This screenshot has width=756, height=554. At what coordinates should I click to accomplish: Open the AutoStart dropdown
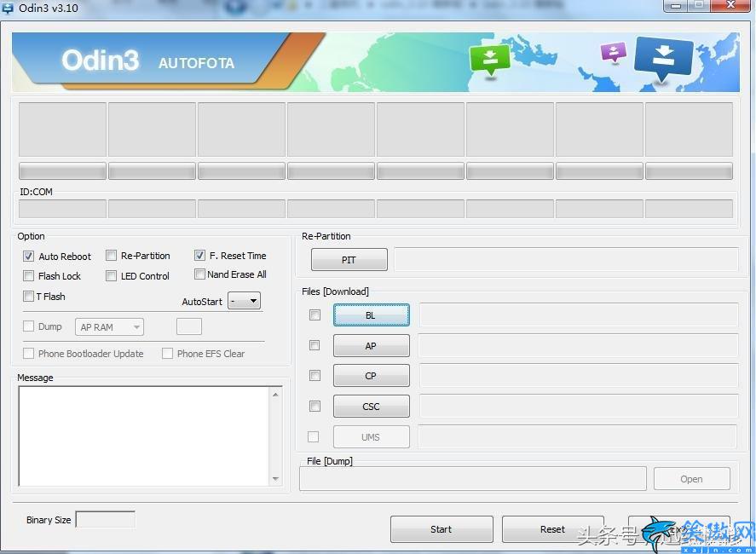coord(244,301)
